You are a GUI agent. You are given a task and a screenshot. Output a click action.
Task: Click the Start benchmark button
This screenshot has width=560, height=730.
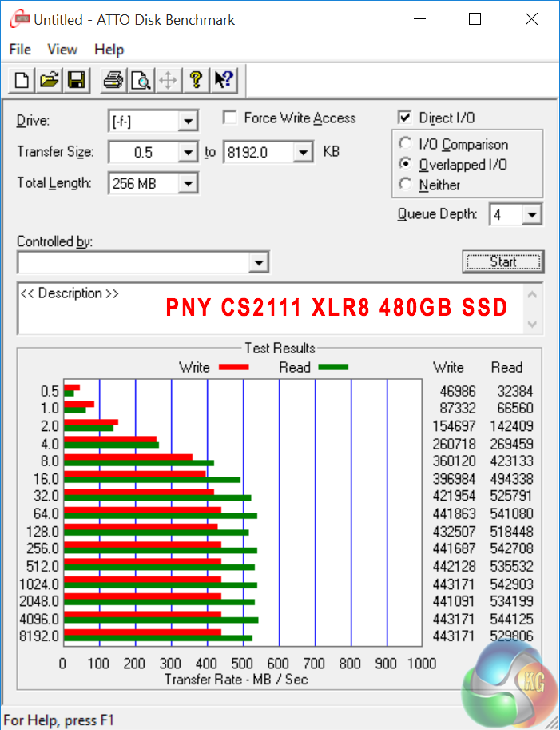(x=502, y=262)
